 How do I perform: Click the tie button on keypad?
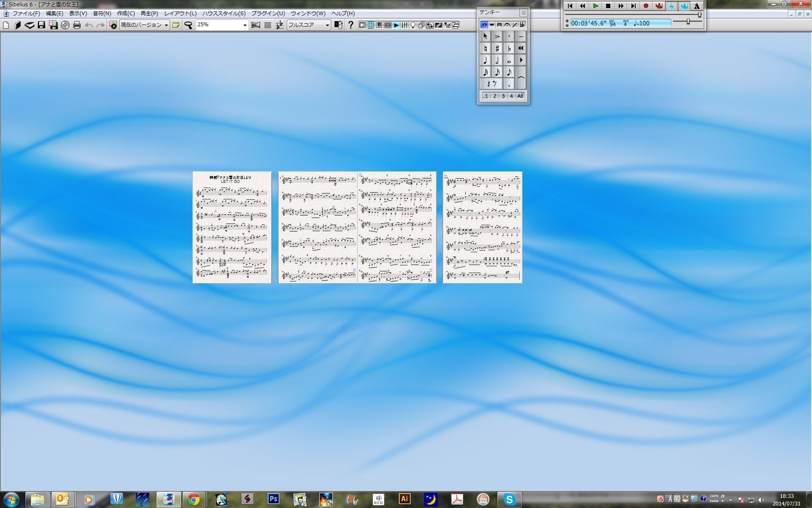tap(521, 78)
